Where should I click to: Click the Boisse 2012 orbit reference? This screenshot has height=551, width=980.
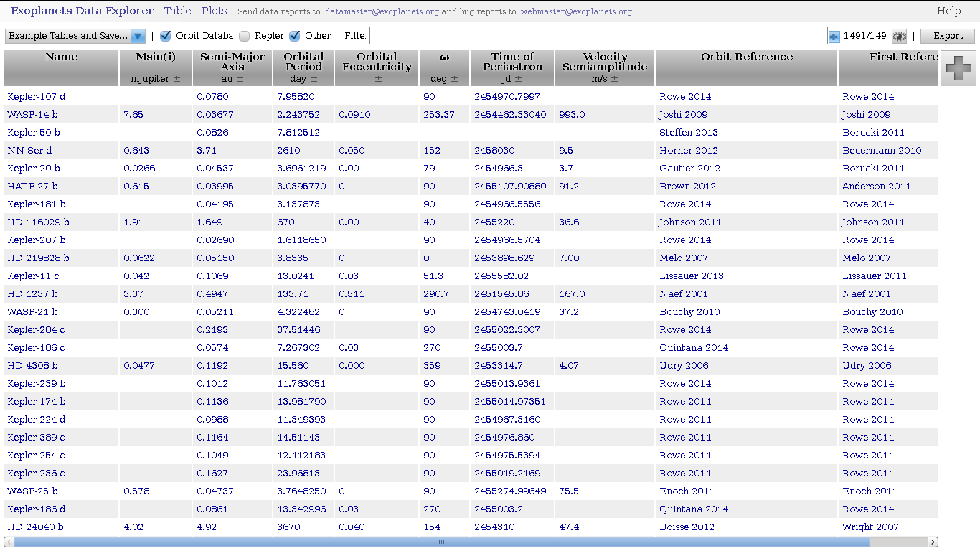pyautogui.click(x=687, y=527)
